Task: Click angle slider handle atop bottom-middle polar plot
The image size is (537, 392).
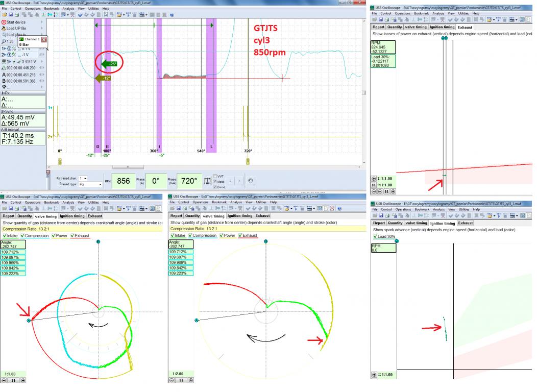Action: 266,241
